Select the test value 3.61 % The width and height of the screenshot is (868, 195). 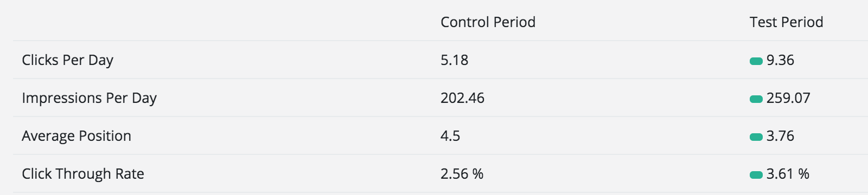(788, 174)
